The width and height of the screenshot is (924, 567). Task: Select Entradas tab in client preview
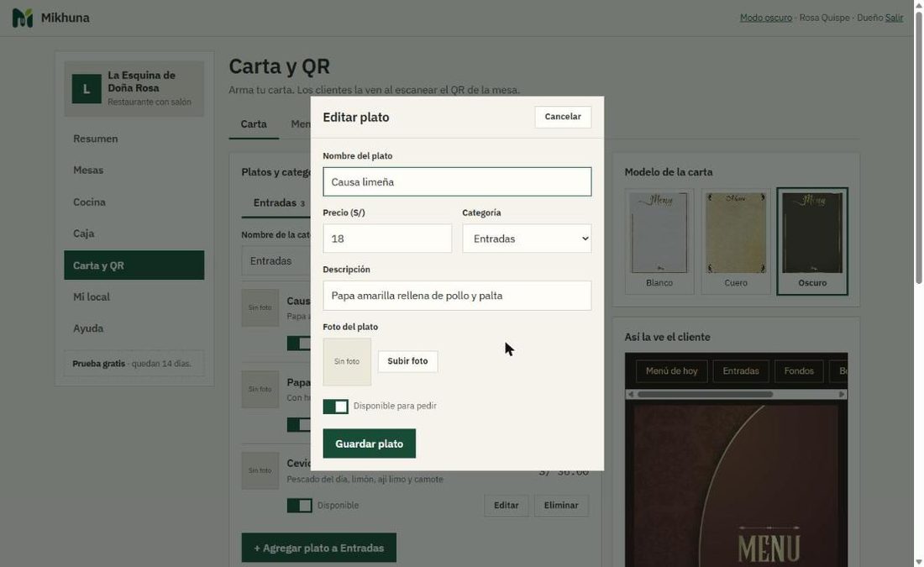[x=741, y=371]
